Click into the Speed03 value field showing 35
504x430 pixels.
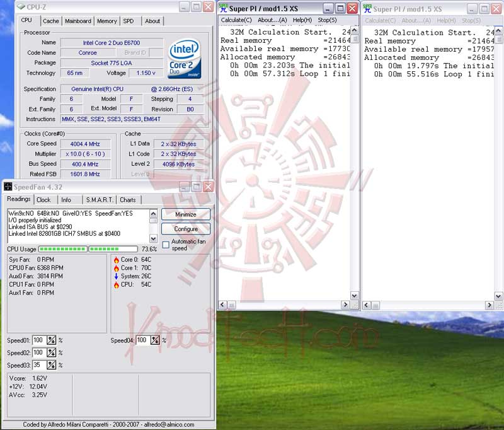coord(40,364)
